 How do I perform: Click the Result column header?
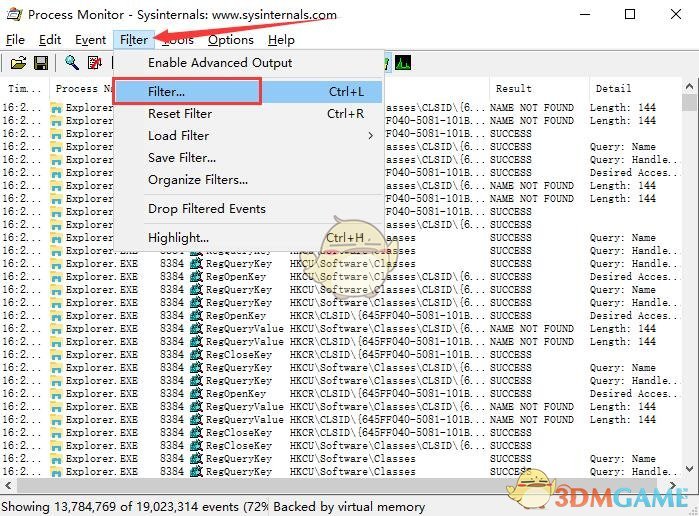[539, 88]
